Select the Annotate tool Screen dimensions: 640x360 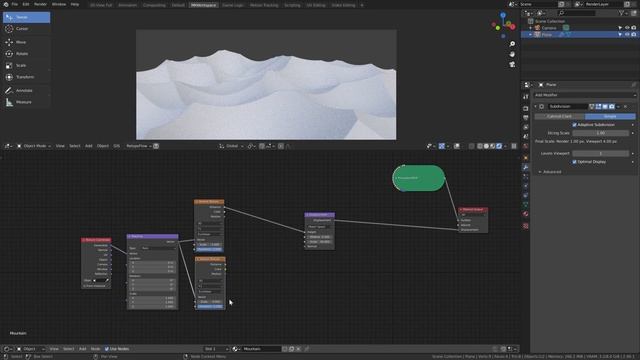pyautogui.click(x=27, y=91)
